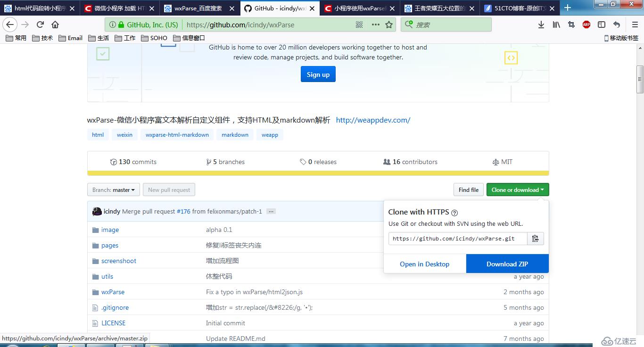The image size is (644, 347).
Task: Toggle the Clone or download dropdown
Action: 518,190
